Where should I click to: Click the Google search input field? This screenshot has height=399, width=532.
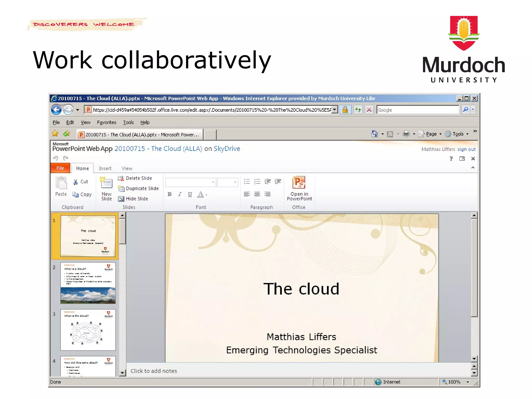point(418,110)
